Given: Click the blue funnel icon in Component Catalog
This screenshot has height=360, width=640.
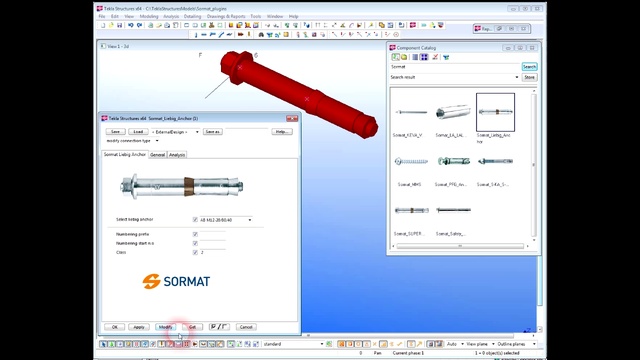Looking at the screenshot, I should pyautogui.click(x=446, y=57).
